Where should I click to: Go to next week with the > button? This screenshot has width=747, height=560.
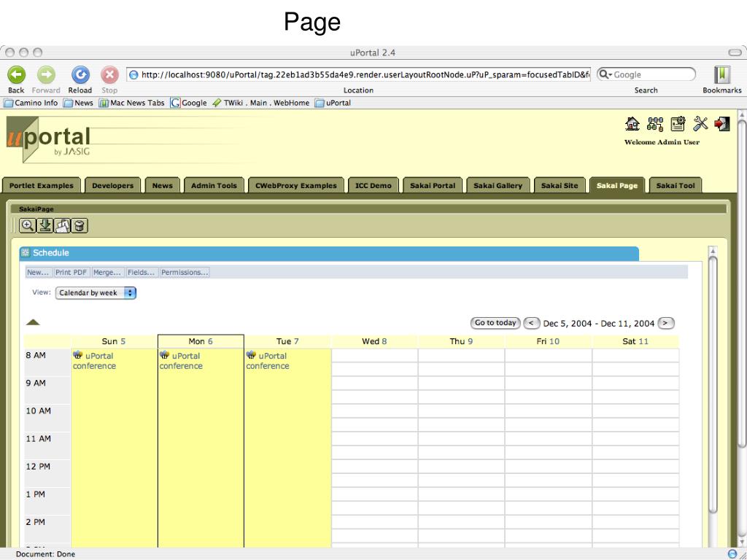[x=666, y=323]
